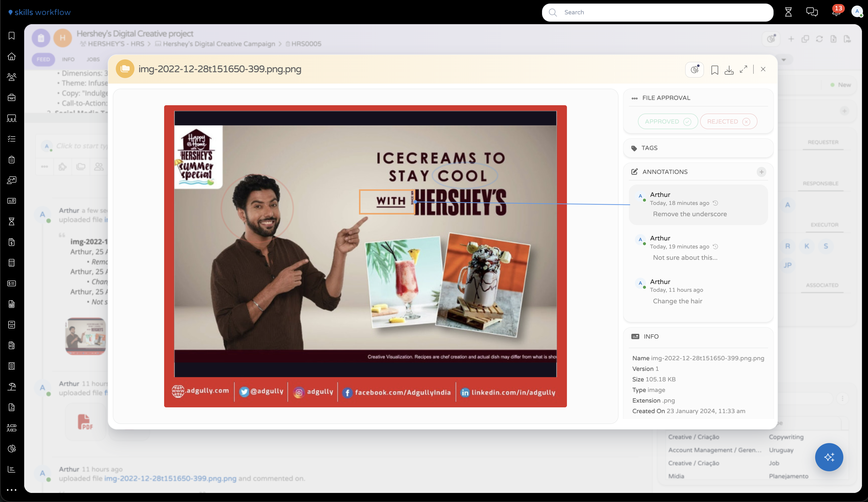Click the refresh icon in project toolbar
The height and width of the screenshot is (502, 868).
pos(819,39)
